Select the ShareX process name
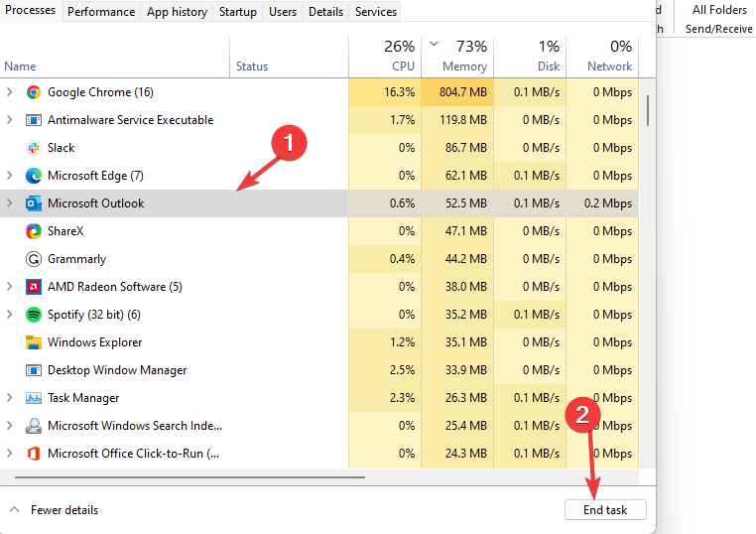Image resolution: width=756 pixels, height=534 pixels. tap(65, 231)
